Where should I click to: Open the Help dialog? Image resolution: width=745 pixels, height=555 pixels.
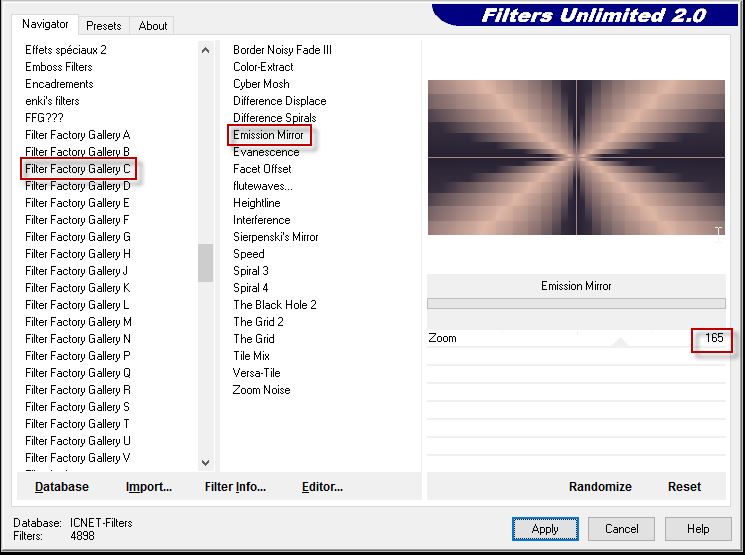[698, 529]
